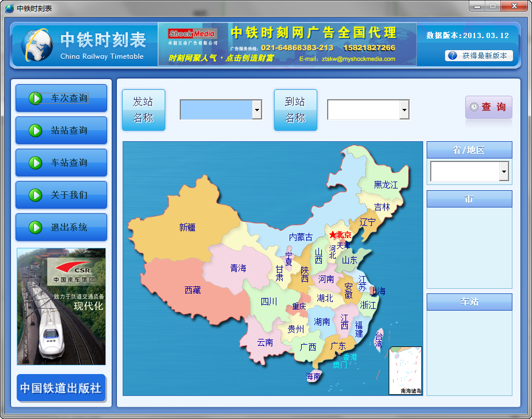Click green play icon beside 关于我们
Image resolution: width=532 pixels, height=419 pixels.
pos(35,195)
